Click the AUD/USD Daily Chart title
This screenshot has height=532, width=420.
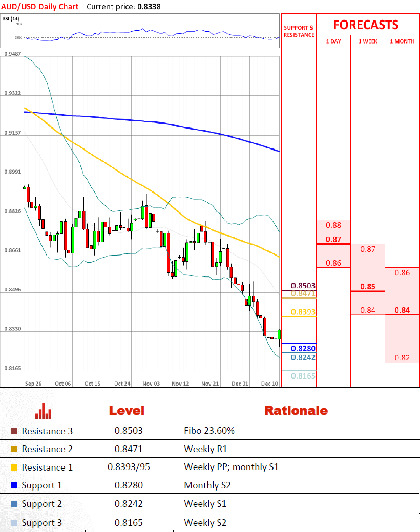click(x=40, y=7)
